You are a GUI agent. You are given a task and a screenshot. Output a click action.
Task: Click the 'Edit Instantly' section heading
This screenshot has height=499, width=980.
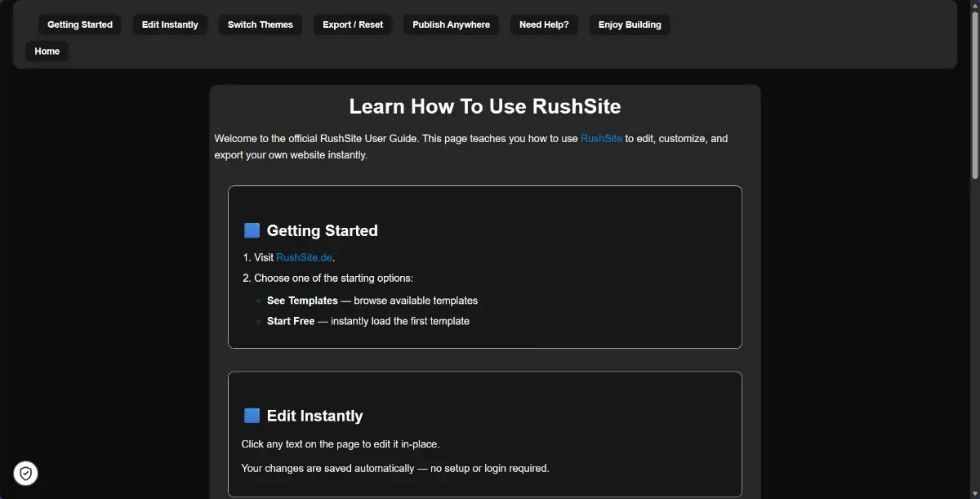click(x=314, y=416)
